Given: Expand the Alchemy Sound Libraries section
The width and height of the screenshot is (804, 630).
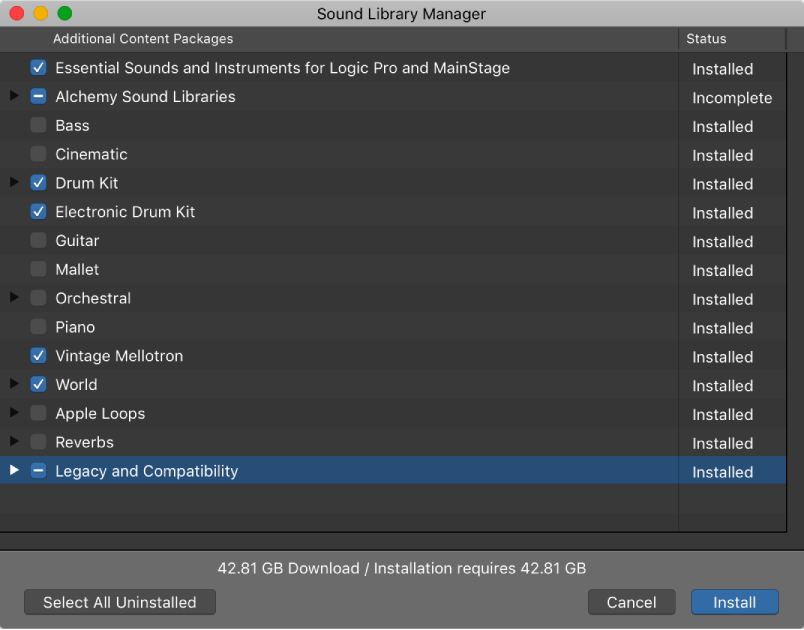Looking at the screenshot, I should coord(14,97).
